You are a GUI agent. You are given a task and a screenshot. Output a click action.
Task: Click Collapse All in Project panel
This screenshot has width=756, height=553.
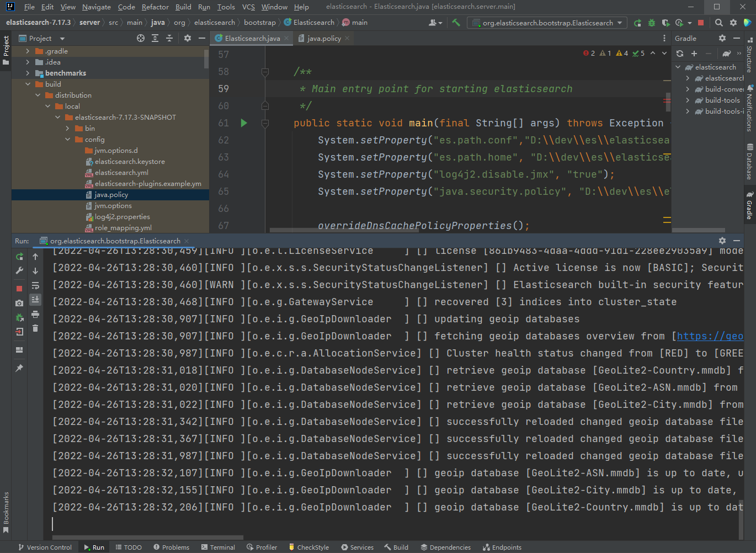[x=169, y=38]
